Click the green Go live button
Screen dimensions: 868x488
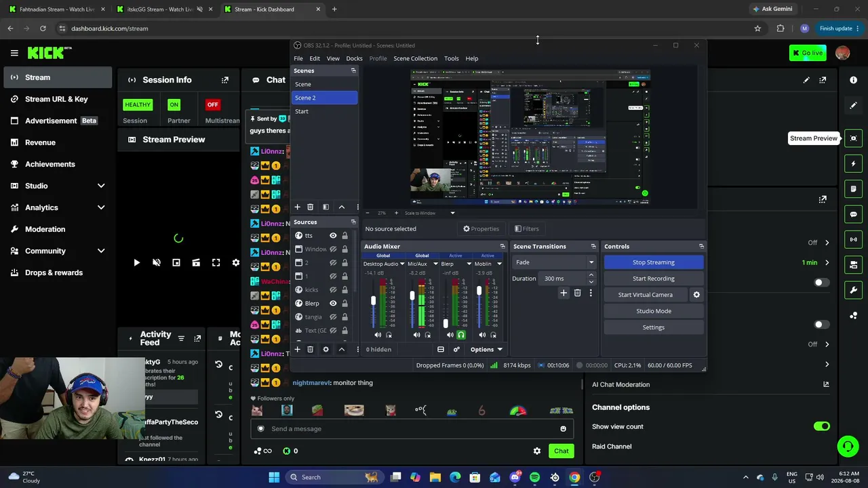[808, 53]
